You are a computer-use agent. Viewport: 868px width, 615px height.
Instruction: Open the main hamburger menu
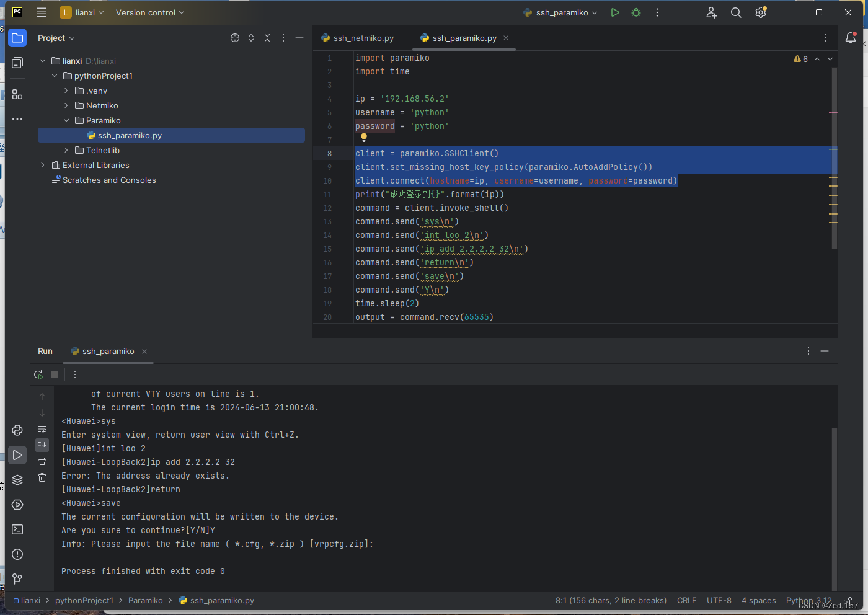(x=41, y=12)
